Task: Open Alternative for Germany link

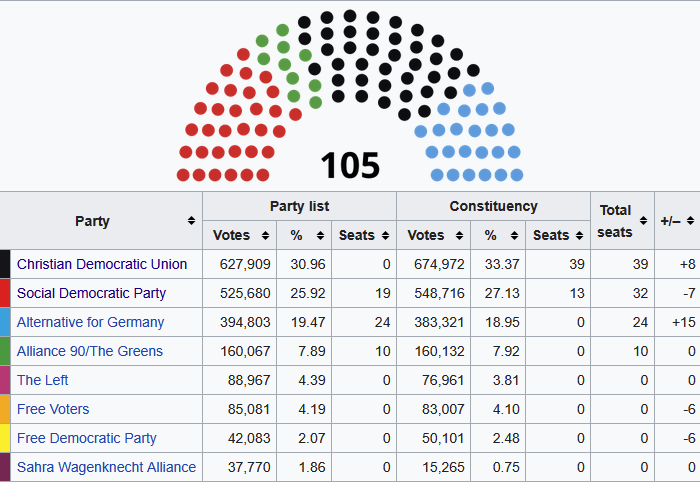Action: 90,322
